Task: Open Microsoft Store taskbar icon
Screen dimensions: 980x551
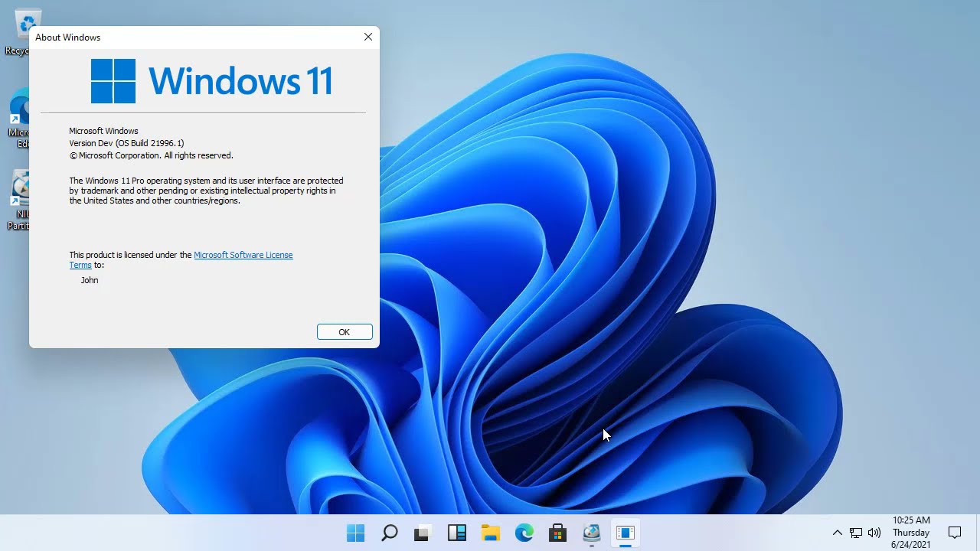Action: tap(557, 533)
